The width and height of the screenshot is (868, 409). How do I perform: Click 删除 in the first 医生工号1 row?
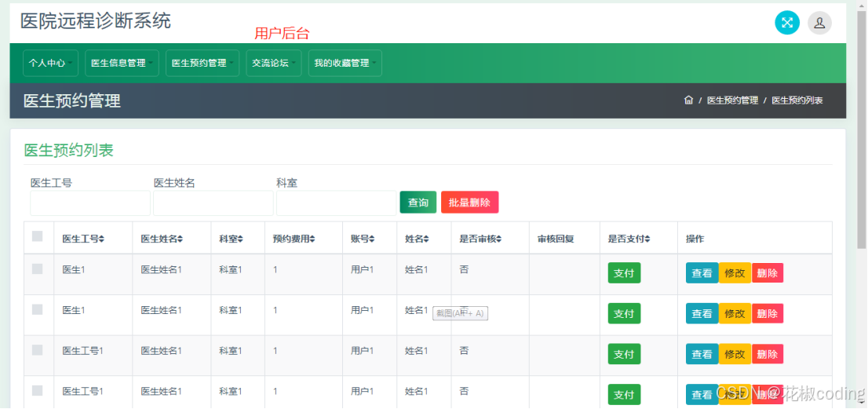click(768, 354)
